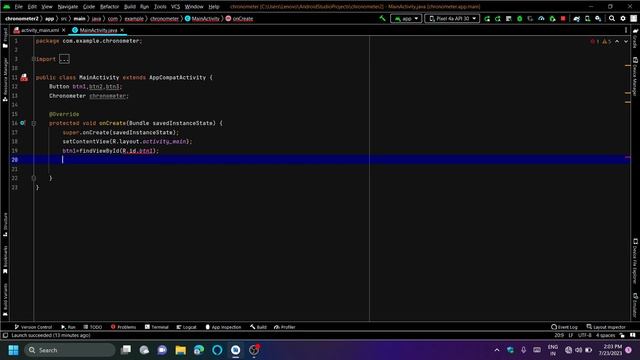Viewport: 640px width, 360px height.
Task: Close the activity_main.xml tab
Action: pyautogui.click(x=63, y=30)
